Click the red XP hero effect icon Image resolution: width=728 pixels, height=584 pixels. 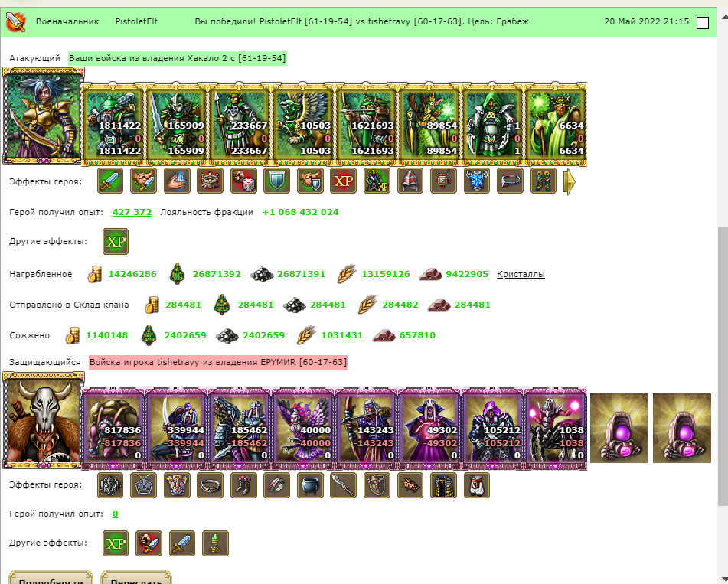(x=343, y=181)
